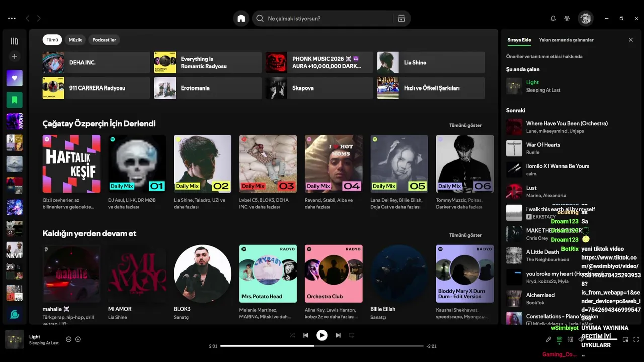
Task: Open Öneriler ve tanıtımın etkisi hakkında link
Action: tap(544, 56)
